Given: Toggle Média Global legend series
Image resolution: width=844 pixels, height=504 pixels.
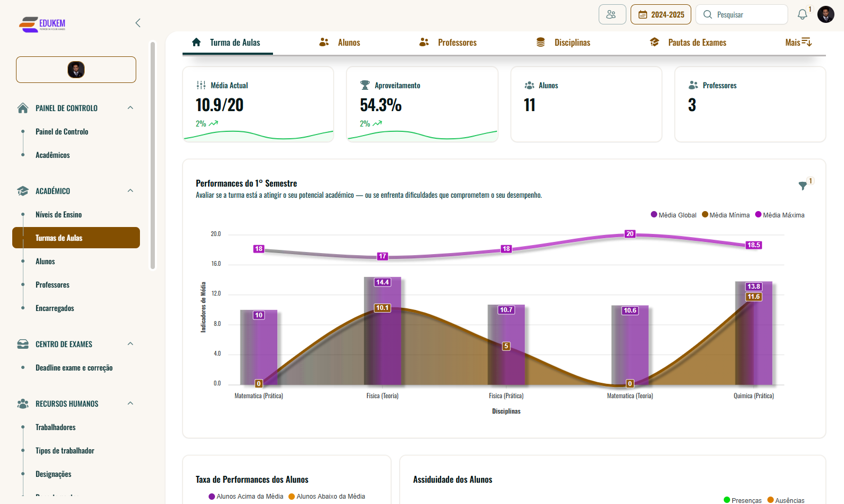Looking at the screenshot, I should point(673,215).
